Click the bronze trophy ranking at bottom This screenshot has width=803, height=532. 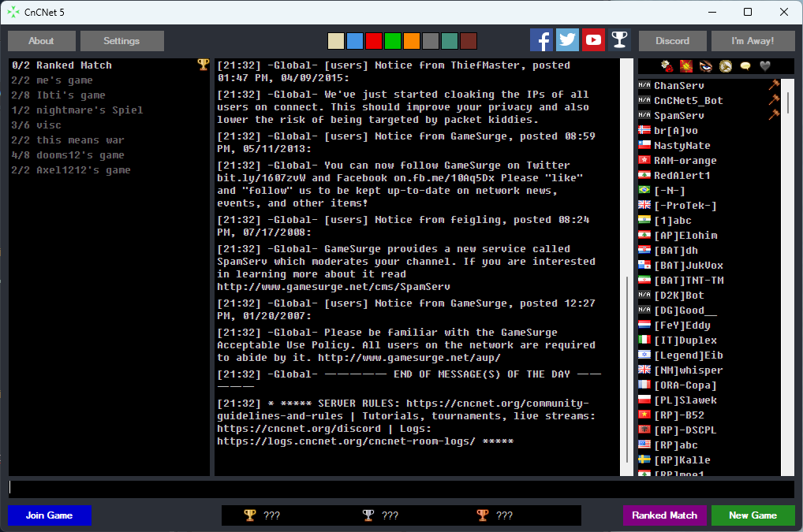(x=483, y=515)
